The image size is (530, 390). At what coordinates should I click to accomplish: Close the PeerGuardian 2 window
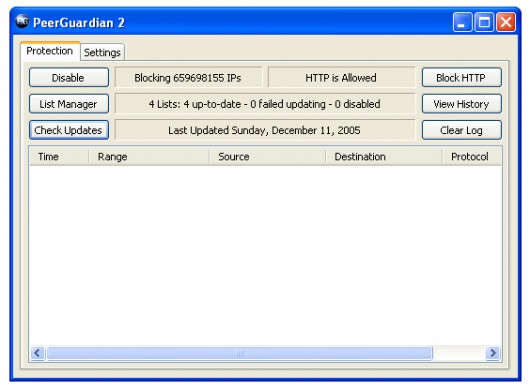506,22
